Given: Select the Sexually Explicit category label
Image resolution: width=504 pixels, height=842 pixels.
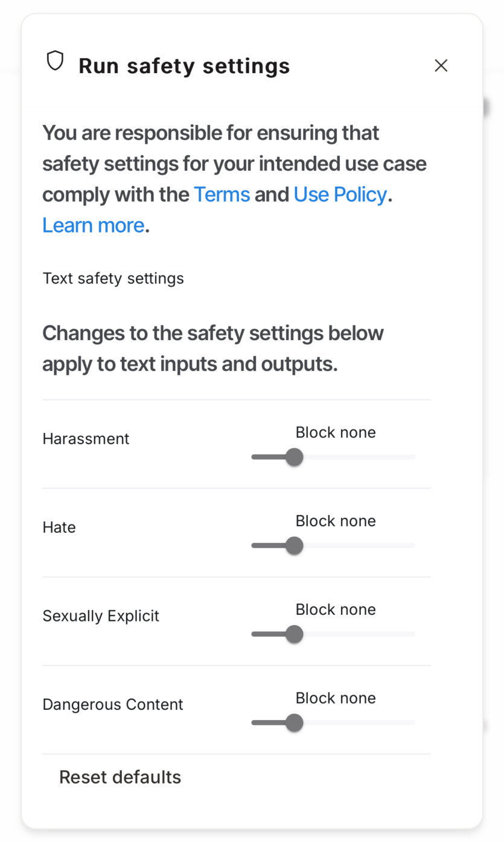Looking at the screenshot, I should pyautogui.click(x=101, y=616).
